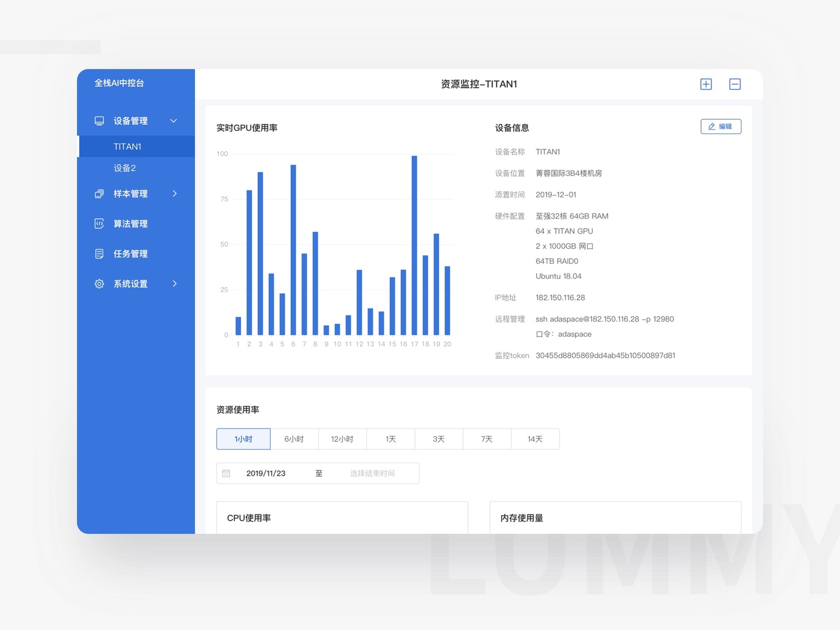Click the 全栈AI中控台 title
The image size is (840, 630).
pos(119,83)
